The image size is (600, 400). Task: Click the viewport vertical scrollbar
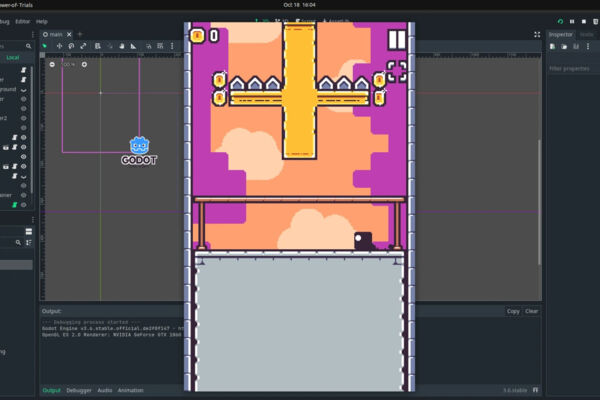[540, 202]
